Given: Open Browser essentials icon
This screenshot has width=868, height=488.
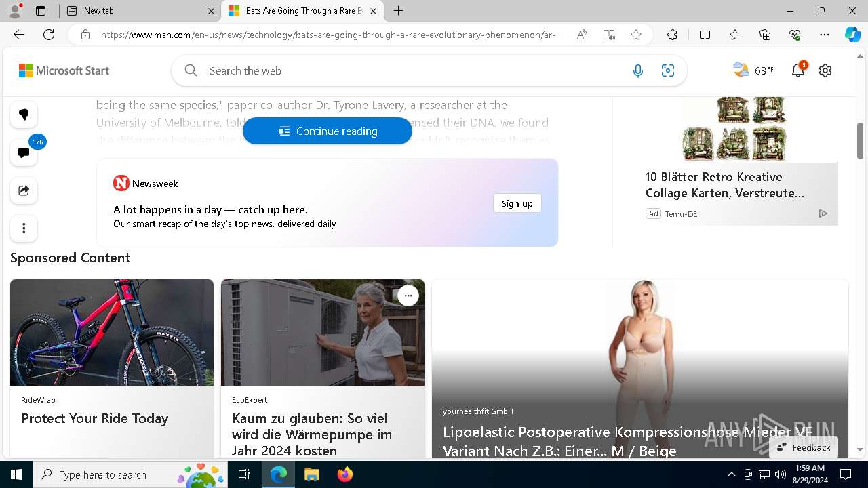Looking at the screenshot, I should click(795, 35).
